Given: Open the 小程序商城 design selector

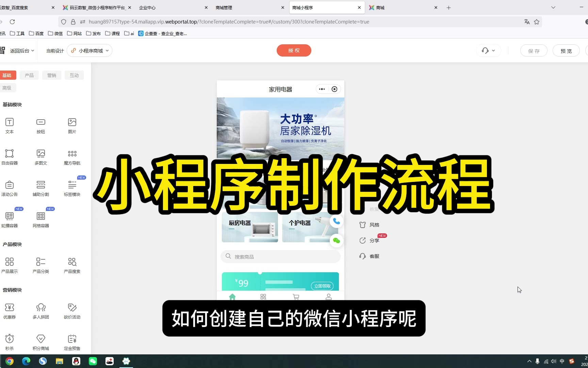Looking at the screenshot, I should click(89, 51).
